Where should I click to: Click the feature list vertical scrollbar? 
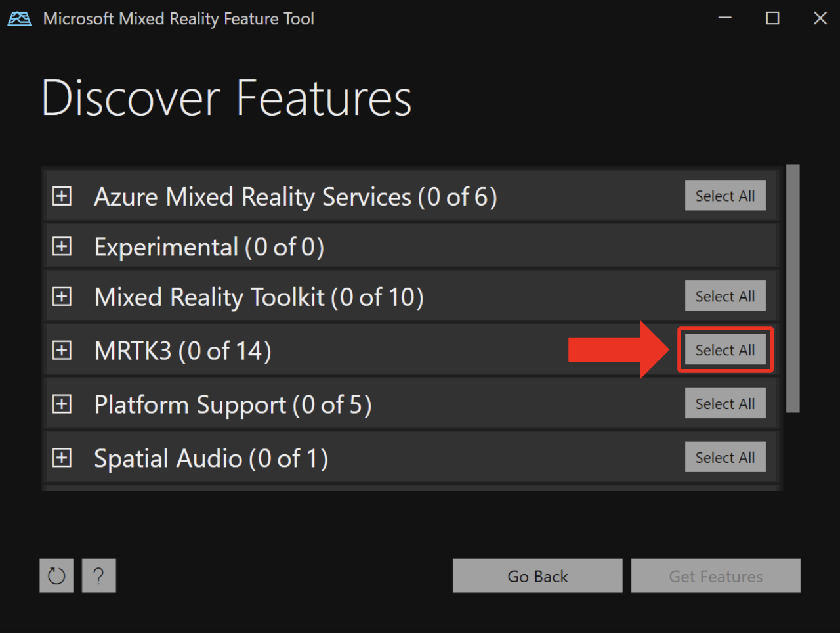point(793,288)
